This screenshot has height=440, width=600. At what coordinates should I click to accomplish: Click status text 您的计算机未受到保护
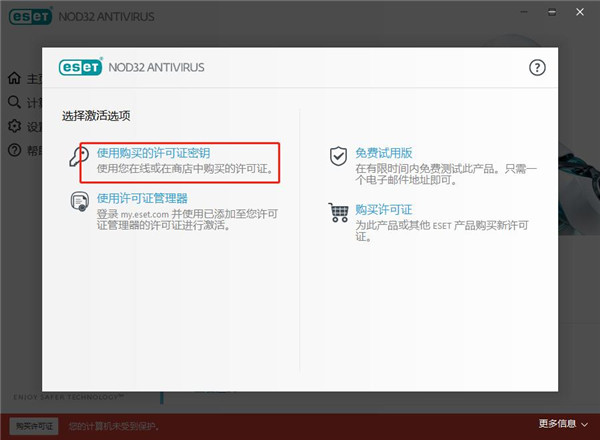click(114, 426)
